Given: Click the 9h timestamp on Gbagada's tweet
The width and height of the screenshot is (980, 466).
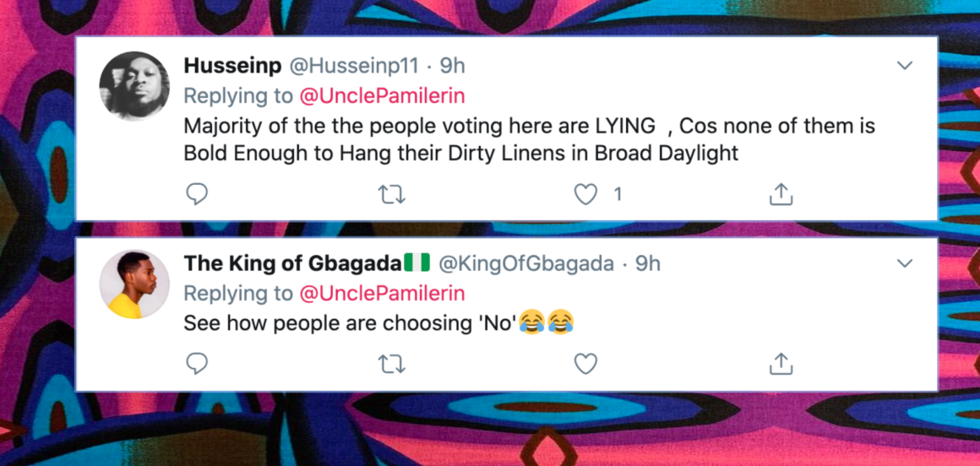Looking at the screenshot, I should coord(647,264).
